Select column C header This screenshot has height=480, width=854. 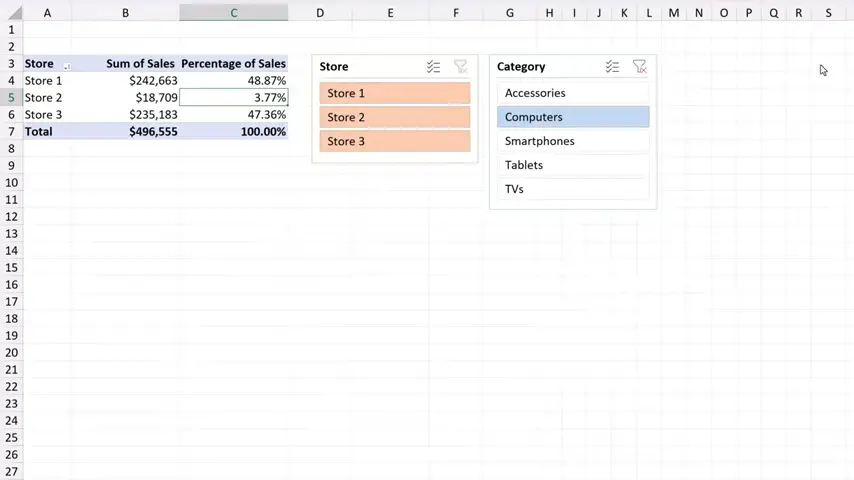pos(234,12)
